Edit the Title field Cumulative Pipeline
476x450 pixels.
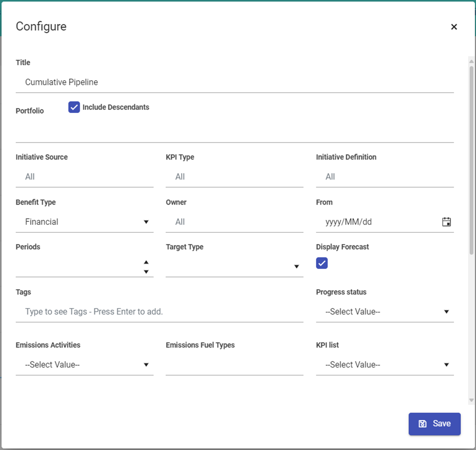pyautogui.click(x=235, y=82)
